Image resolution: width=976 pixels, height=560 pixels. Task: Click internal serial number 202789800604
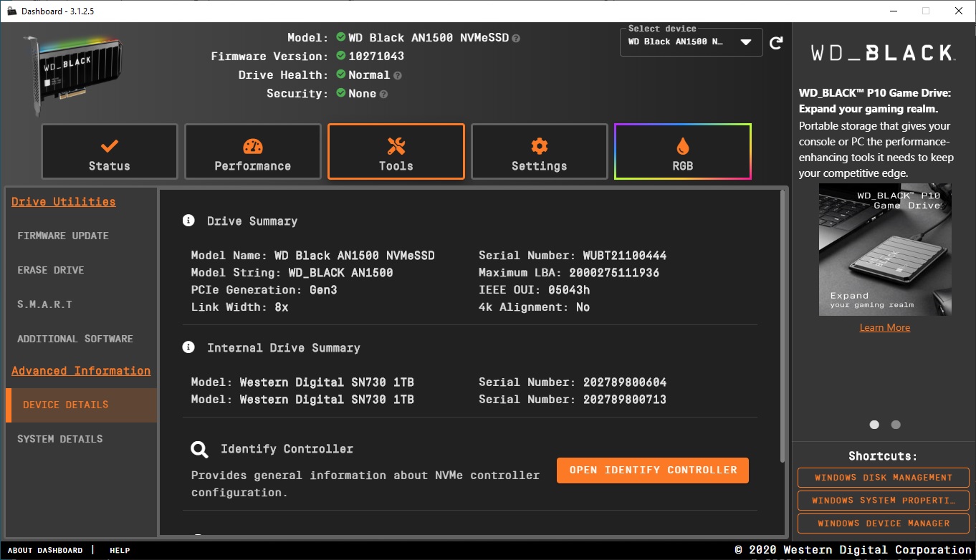[625, 382]
